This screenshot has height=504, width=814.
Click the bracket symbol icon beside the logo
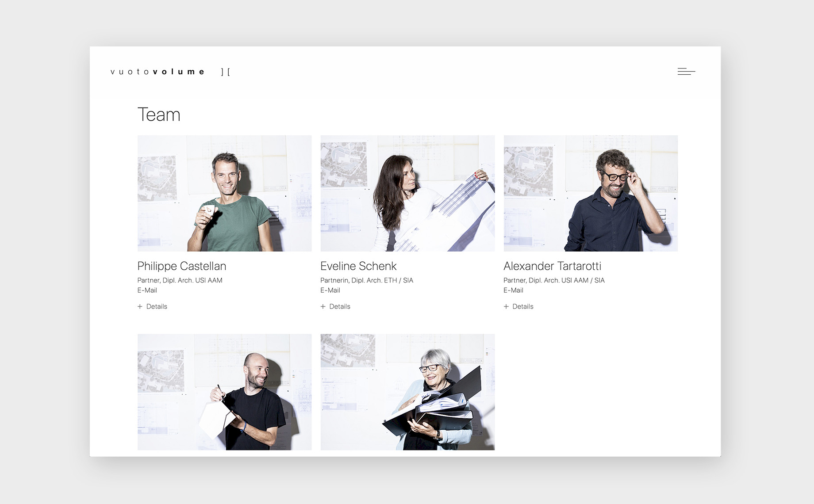[x=226, y=72]
